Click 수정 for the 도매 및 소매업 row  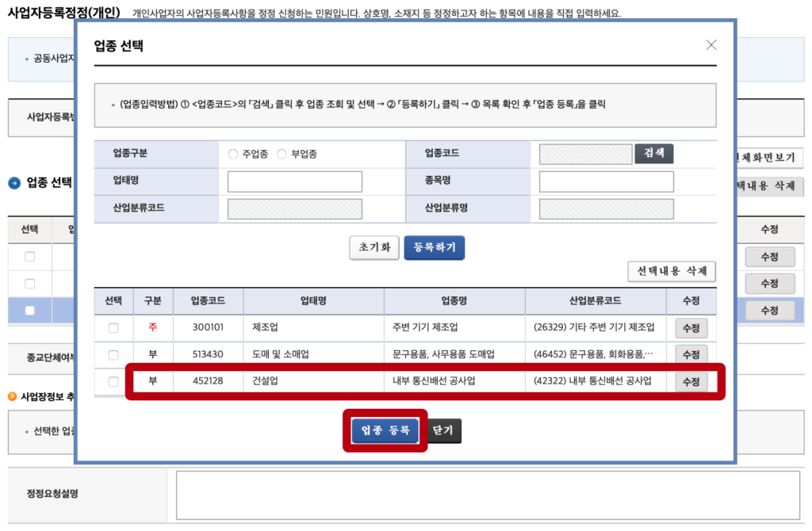point(691,355)
